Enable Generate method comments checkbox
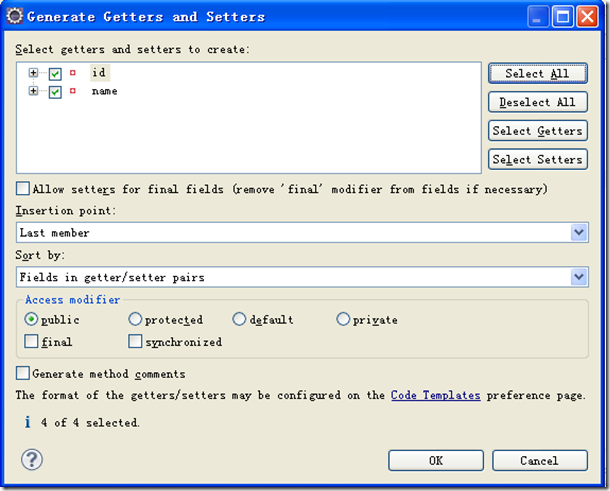Screen dimensions: 610x491 point(23,373)
